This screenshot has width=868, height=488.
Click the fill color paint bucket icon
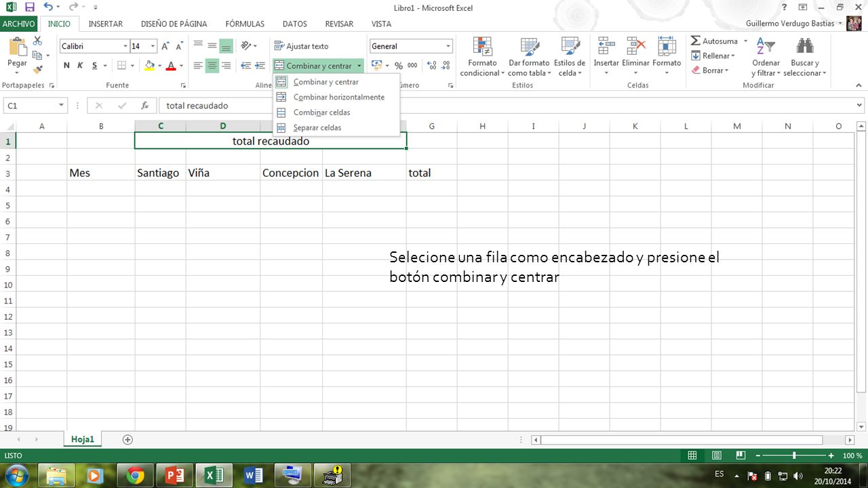click(x=150, y=66)
